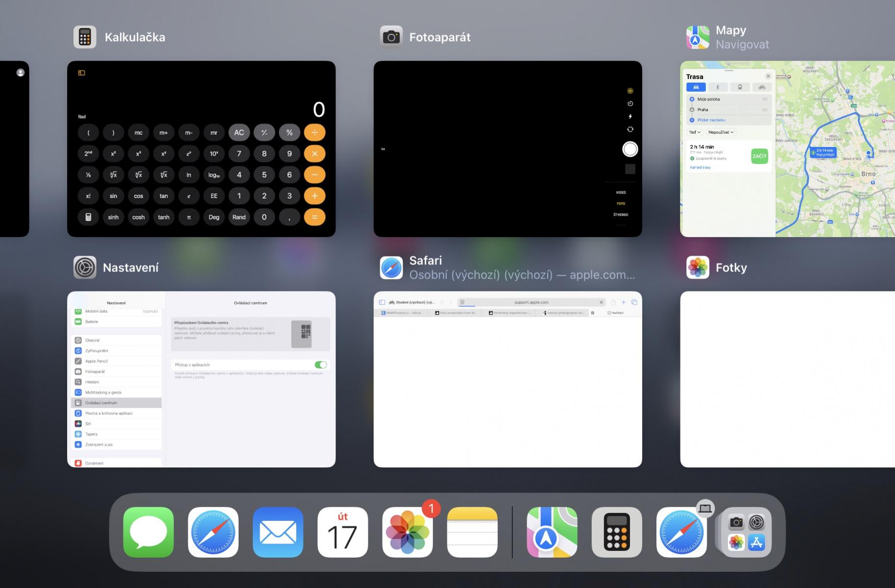Click the Rand button in the calculator
The height and width of the screenshot is (588, 895).
tap(239, 217)
